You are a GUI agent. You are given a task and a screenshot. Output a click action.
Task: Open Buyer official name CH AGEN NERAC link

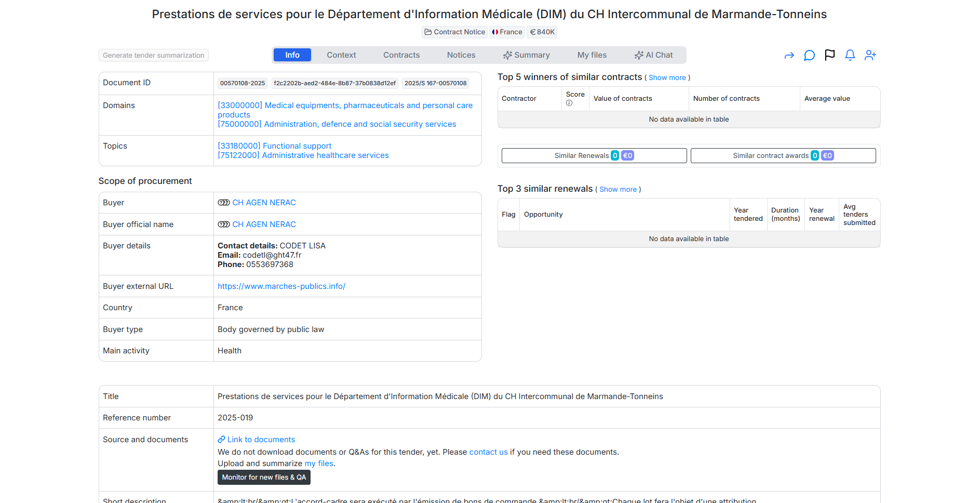264,224
